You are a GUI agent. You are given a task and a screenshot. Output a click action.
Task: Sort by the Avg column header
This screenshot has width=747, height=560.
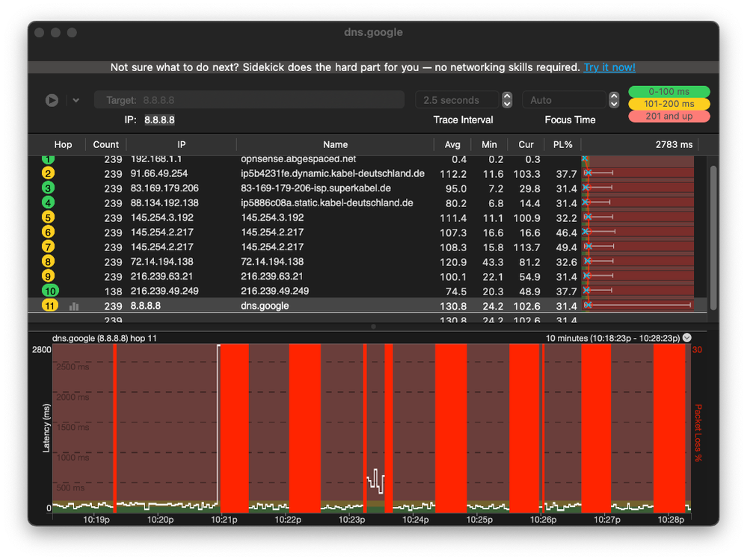[452, 144]
